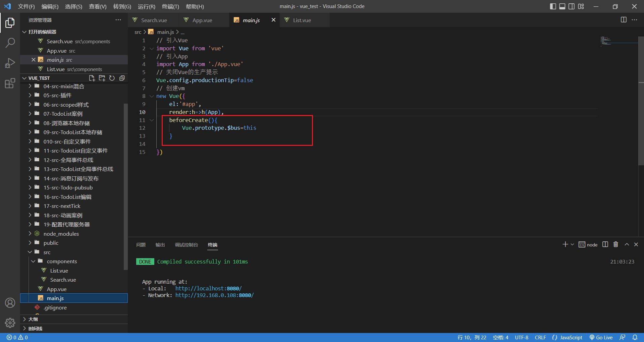Collapse all folders in explorer
Image resolution: width=644 pixels, height=342 pixels.
pos(122,78)
